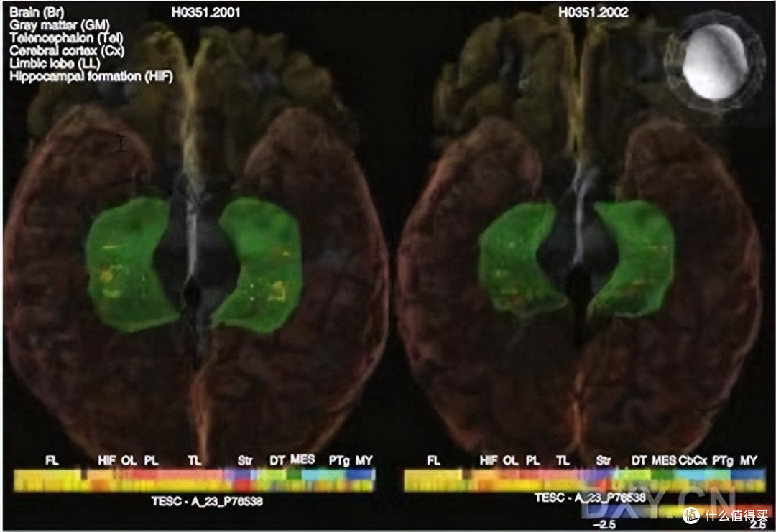The height and width of the screenshot is (532, 776).
Task: Click donor label H0351.2001
Action: (206, 12)
